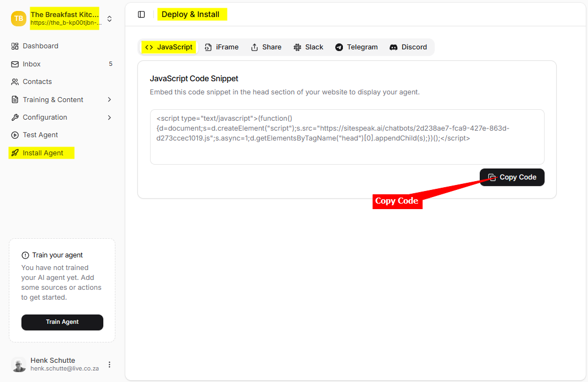The image size is (588, 382).
Task: Open the user options three-dot menu
Action: 109,364
